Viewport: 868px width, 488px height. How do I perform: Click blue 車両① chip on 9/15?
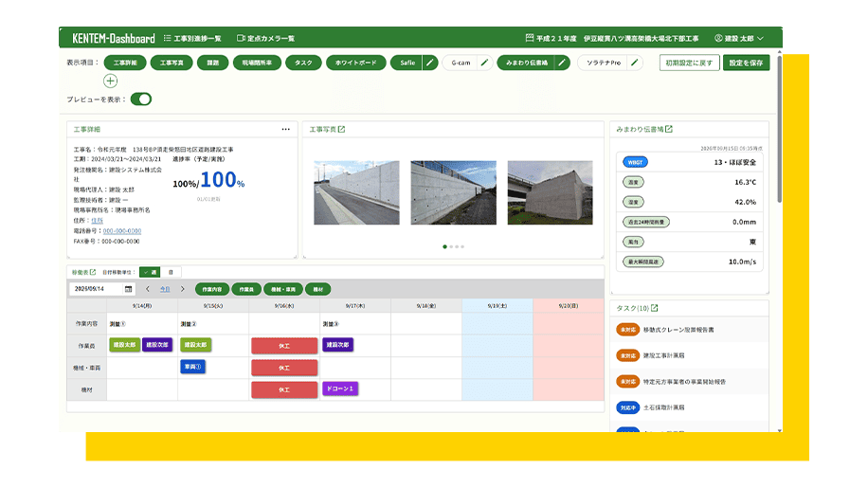tap(192, 367)
